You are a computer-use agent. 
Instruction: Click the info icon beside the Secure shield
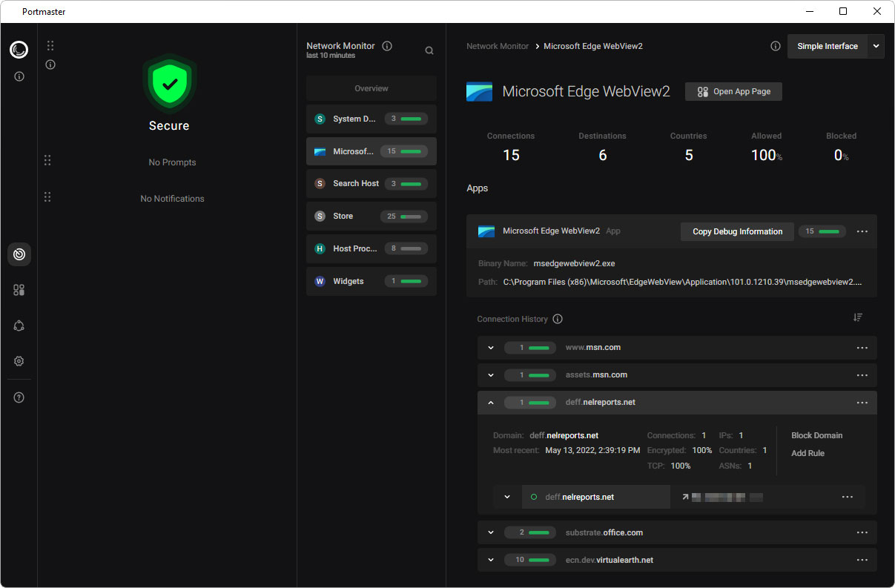click(x=50, y=65)
